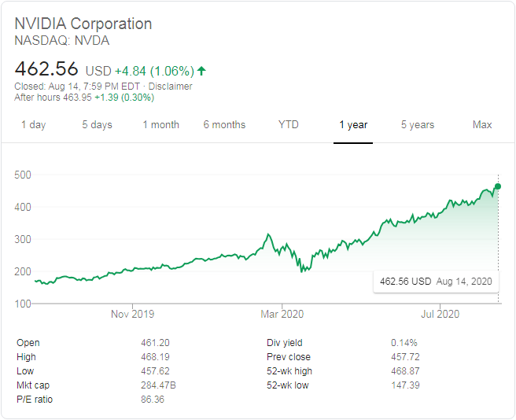Switch to the 5 days range

[x=97, y=125]
